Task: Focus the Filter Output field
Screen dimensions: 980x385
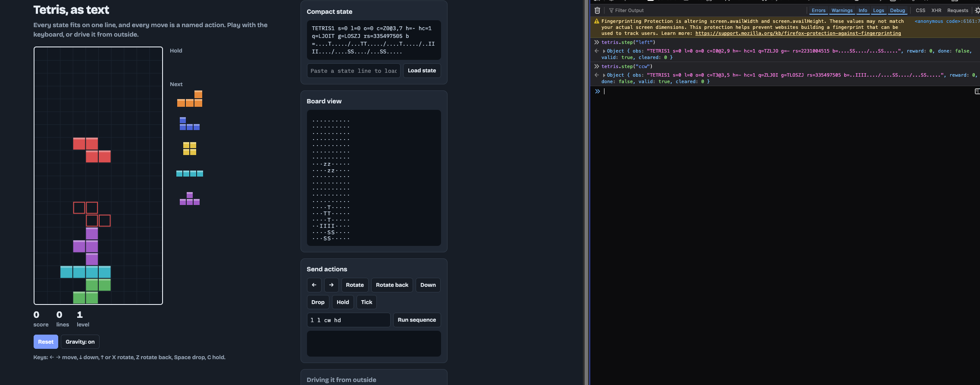Action: click(707, 10)
